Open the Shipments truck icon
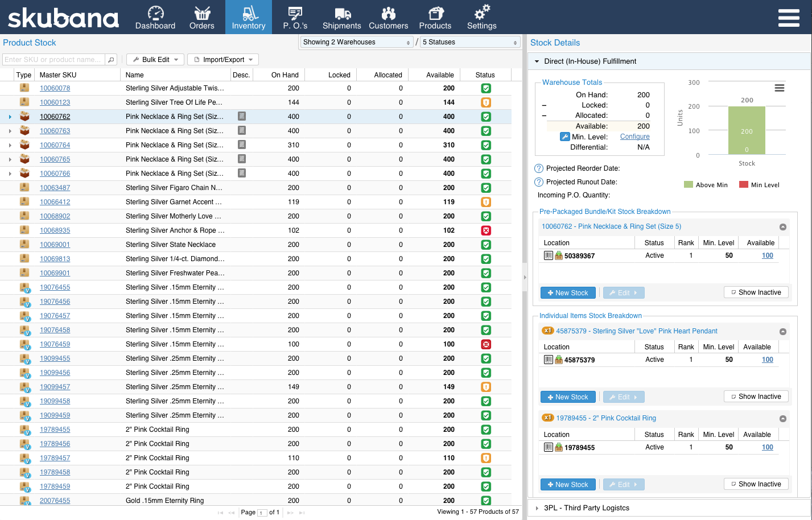 coord(342,14)
